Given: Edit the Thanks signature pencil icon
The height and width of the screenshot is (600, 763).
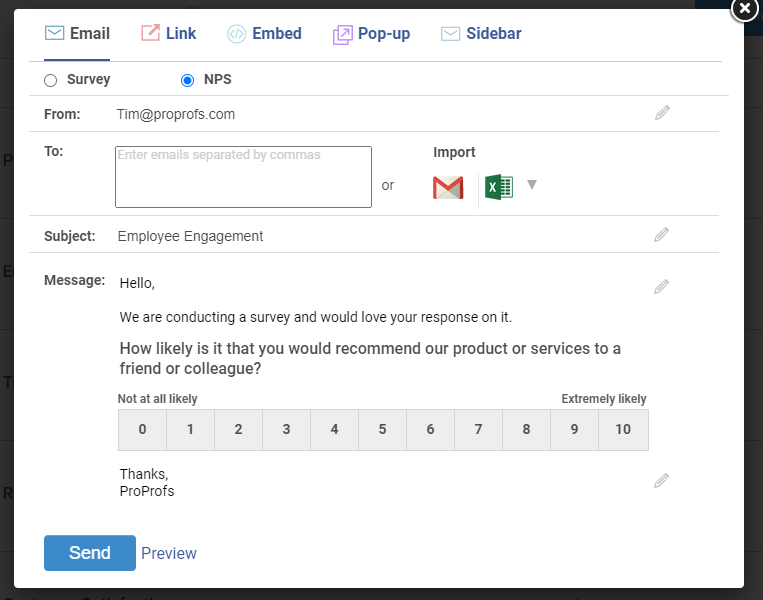Looking at the screenshot, I should tap(661, 481).
